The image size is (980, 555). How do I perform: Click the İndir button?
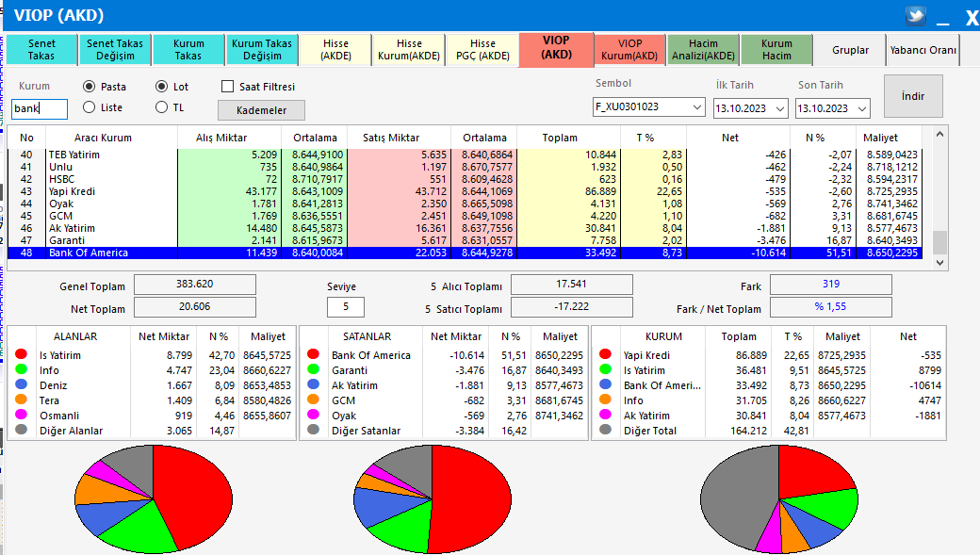(x=913, y=96)
